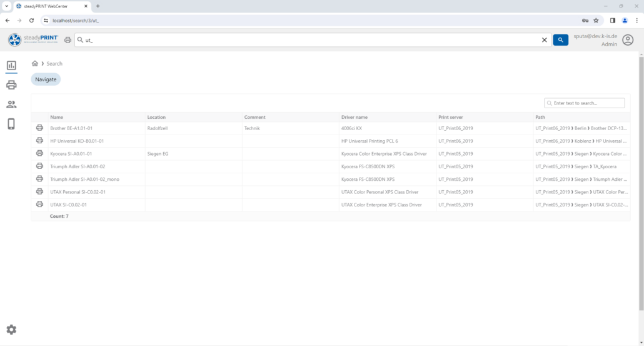Open a new browser tab
The width and height of the screenshot is (644, 346).
tap(98, 6)
